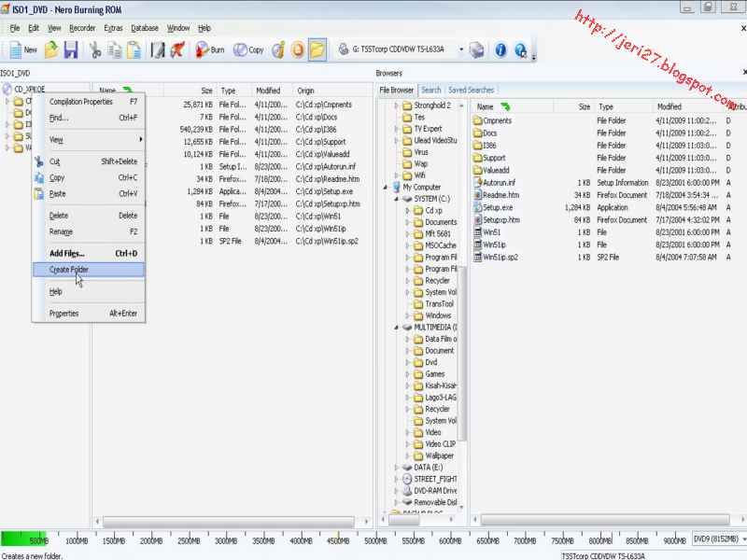The height and width of the screenshot is (560, 747).
Task: Choose Properties in context menu
Action: pyautogui.click(x=89, y=314)
